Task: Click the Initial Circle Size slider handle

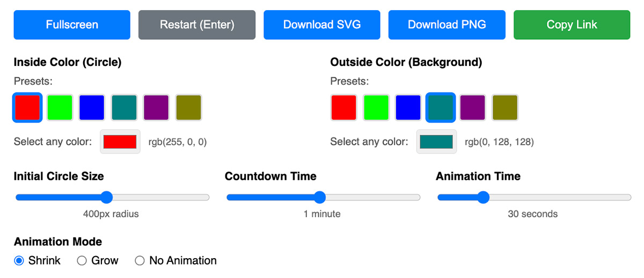Action: 107,197
